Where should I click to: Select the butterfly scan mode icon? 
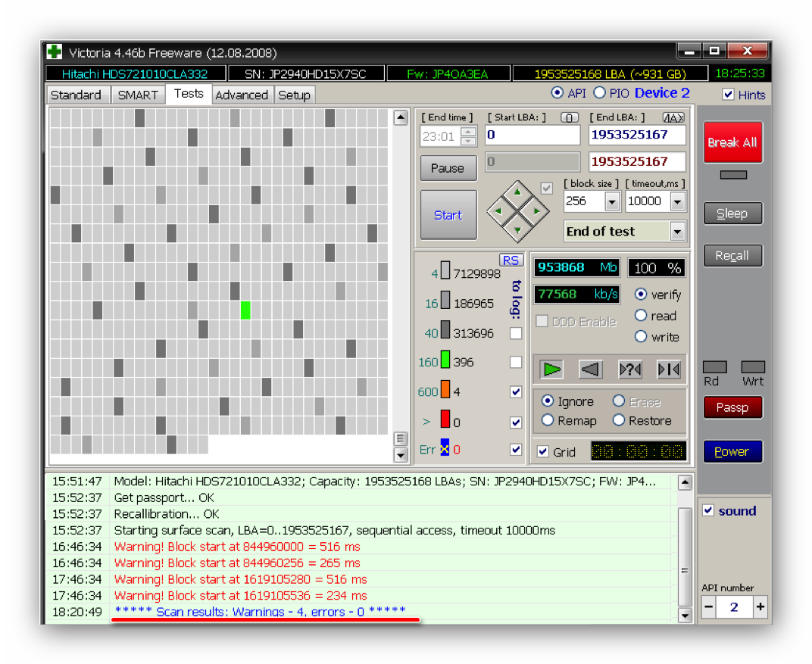669,369
